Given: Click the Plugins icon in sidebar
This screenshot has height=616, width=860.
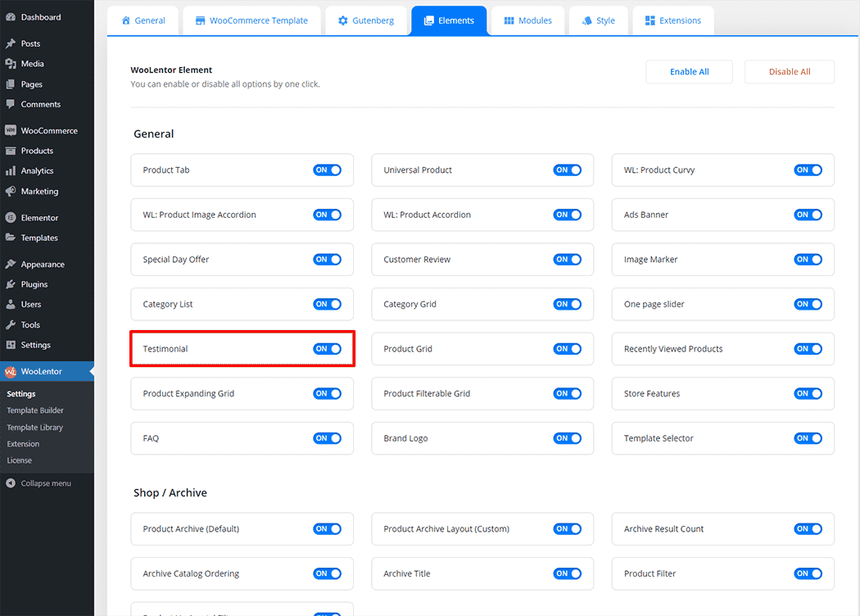Looking at the screenshot, I should pyautogui.click(x=11, y=284).
